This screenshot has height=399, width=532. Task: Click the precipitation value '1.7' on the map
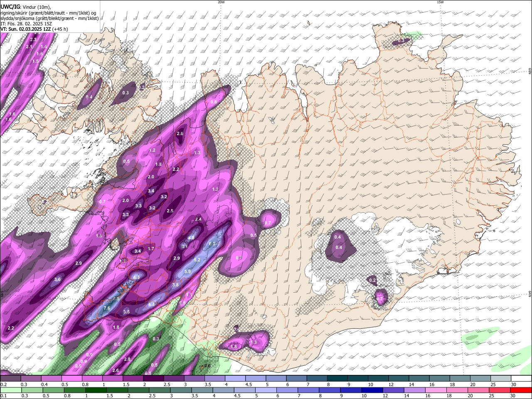(x=151, y=249)
